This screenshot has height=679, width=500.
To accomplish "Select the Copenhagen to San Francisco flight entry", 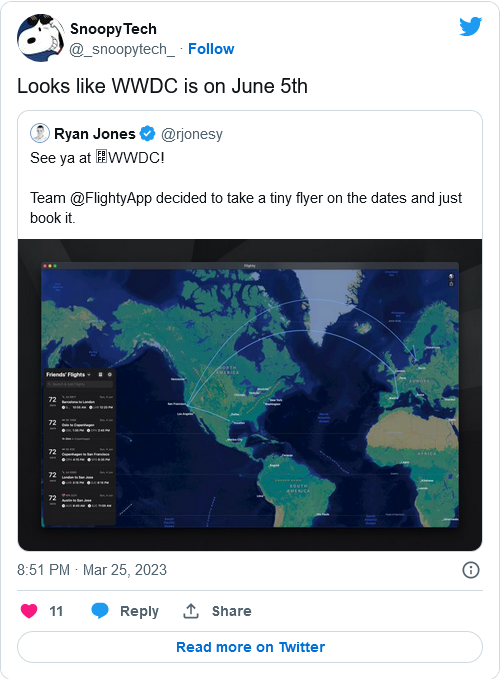I will (x=80, y=454).
